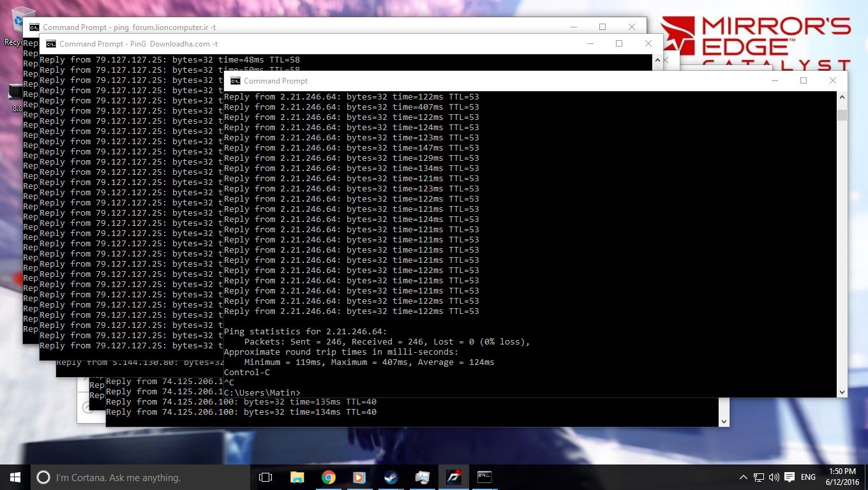Close the front Command Prompt window

click(833, 80)
